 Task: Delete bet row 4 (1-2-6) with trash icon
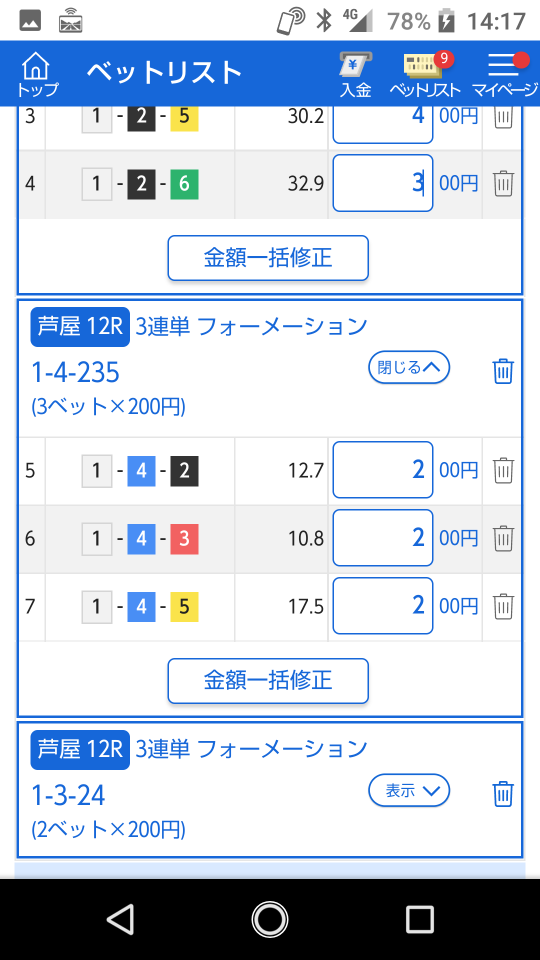(x=503, y=183)
